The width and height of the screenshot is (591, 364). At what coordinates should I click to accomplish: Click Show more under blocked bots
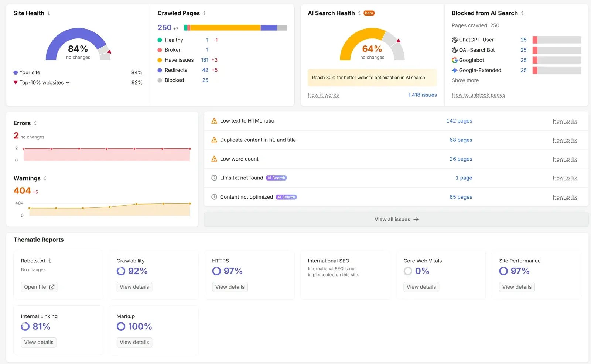465,80
